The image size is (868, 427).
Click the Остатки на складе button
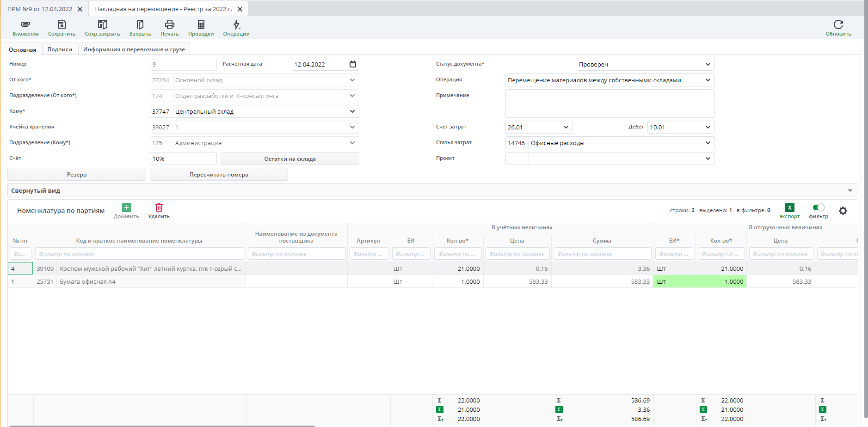(x=289, y=159)
